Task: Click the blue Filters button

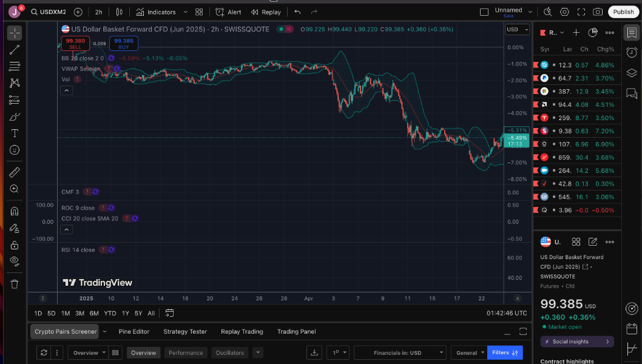Action: (505, 352)
